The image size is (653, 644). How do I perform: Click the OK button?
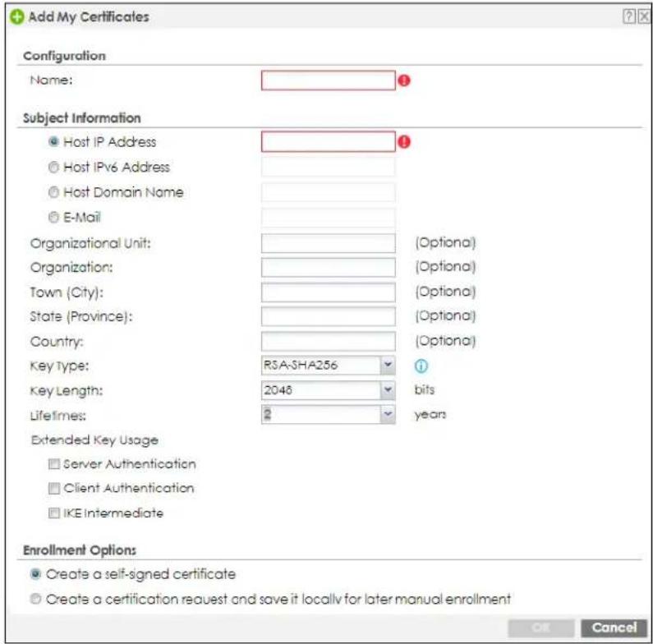[541, 628]
